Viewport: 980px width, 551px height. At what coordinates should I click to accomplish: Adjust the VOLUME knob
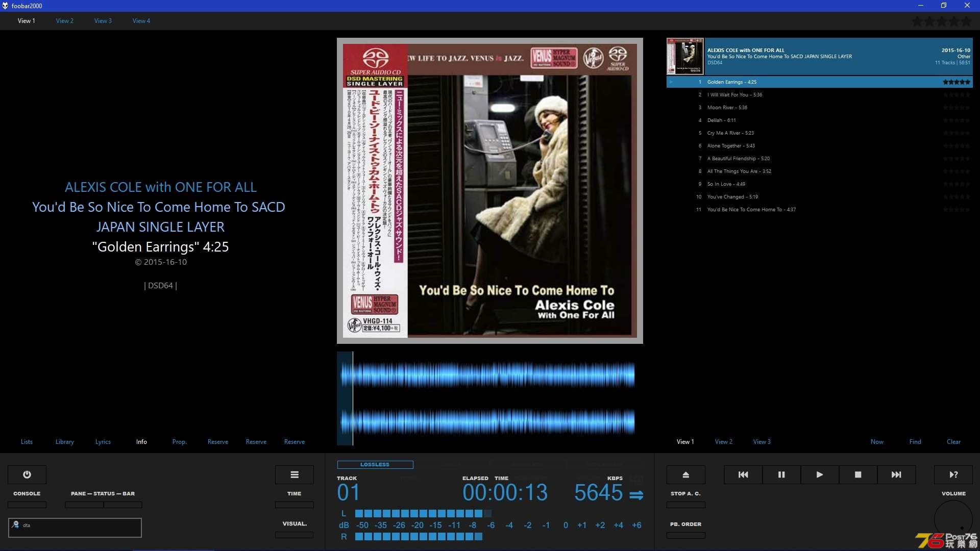point(953,519)
